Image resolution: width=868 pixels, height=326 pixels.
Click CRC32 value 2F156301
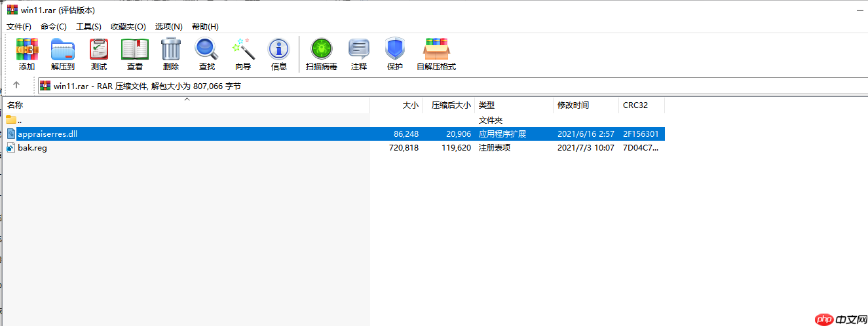(x=641, y=134)
